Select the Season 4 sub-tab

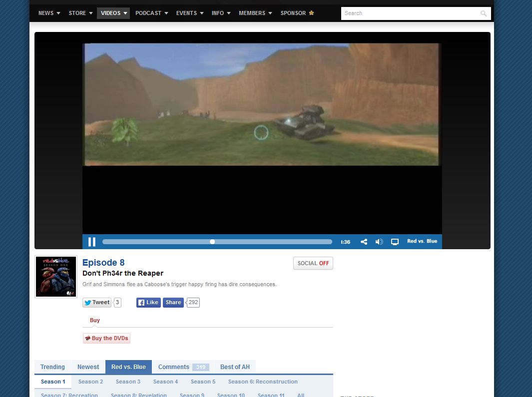(x=165, y=382)
